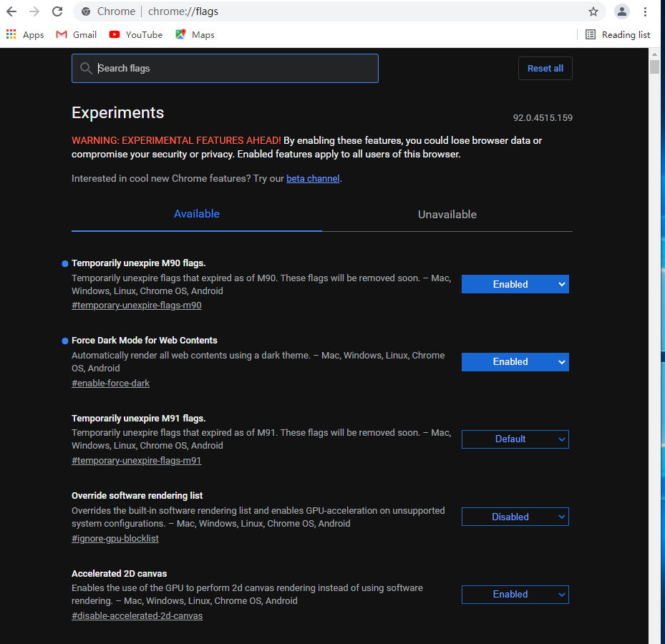Click the Accelerated 2D canvas title
Screen dimensions: 665x644
pyautogui.click(x=119, y=574)
